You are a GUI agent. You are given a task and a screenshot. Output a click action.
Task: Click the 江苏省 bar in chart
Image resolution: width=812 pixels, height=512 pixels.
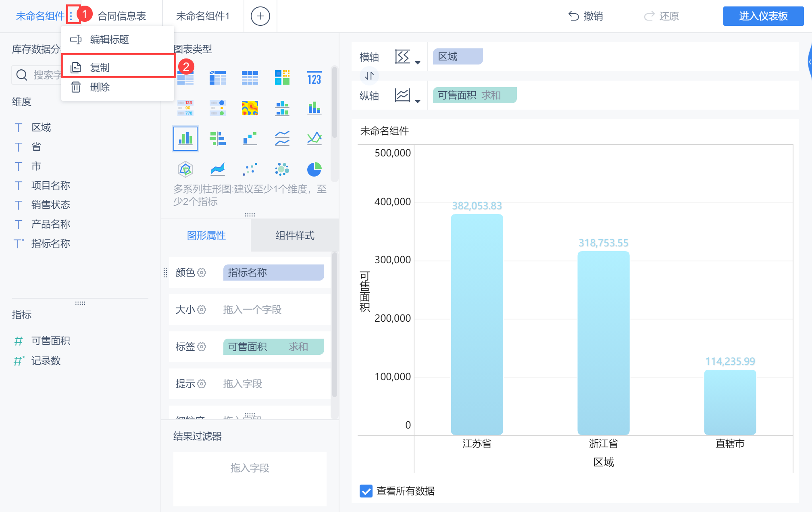[x=477, y=325]
